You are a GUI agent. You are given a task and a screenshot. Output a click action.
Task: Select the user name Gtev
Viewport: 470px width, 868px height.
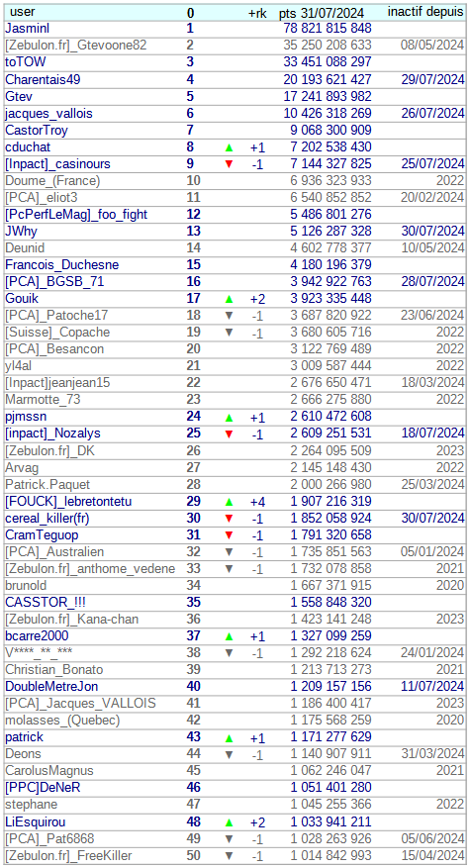point(18,96)
